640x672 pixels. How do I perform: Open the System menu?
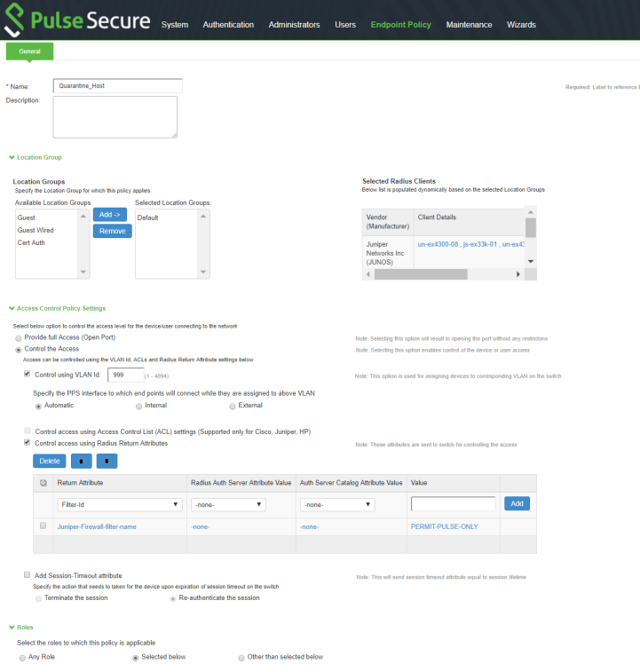[x=175, y=25]
